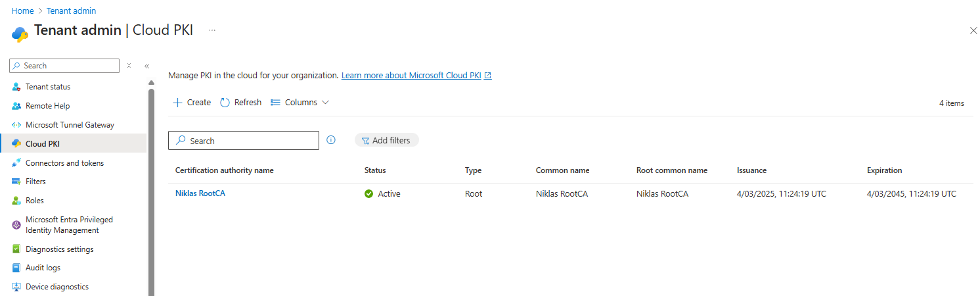The image size is (980, 296).
Task: Collapse the sidebar with double-chevron
Action: click(x=146, y=66)
